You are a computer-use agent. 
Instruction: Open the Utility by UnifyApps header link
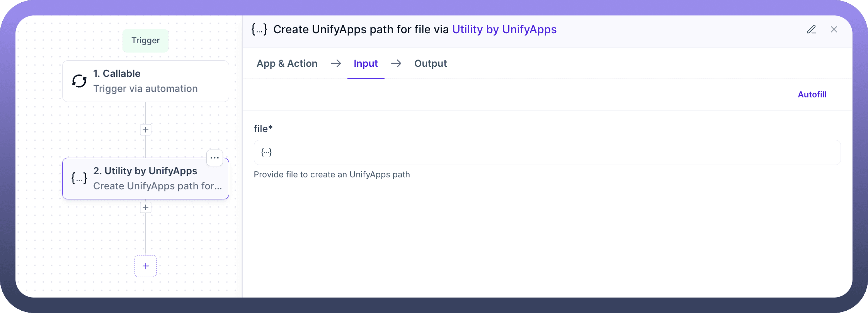pyautogui.click(x=504, y=29)
